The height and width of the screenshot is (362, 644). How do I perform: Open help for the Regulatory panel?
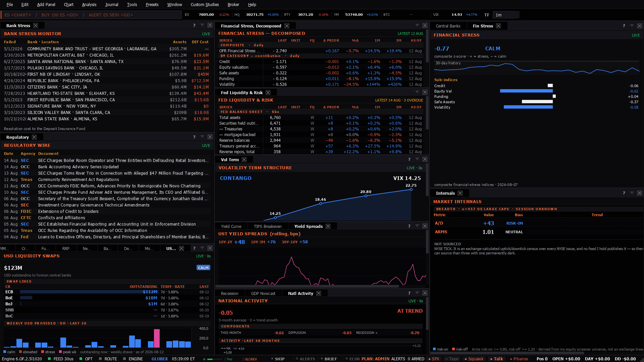click(x=194, y=137)
